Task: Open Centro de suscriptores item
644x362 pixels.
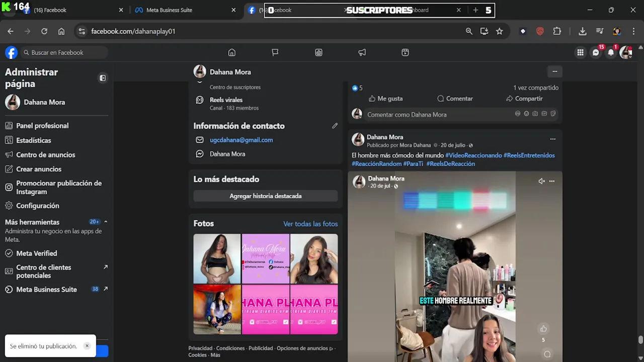Action: (x=235, y=87)
